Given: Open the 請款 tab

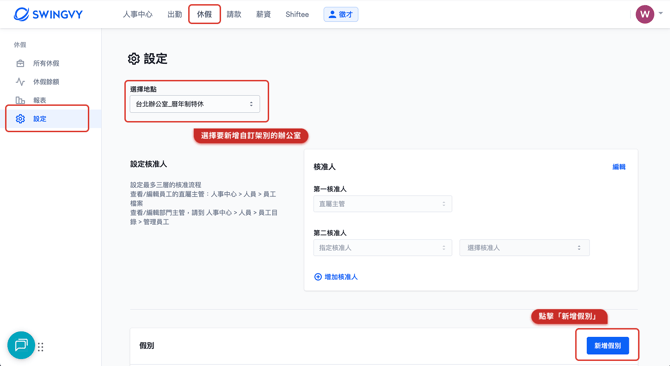Looking at the screenshot, I should click(x=234, y=14).
